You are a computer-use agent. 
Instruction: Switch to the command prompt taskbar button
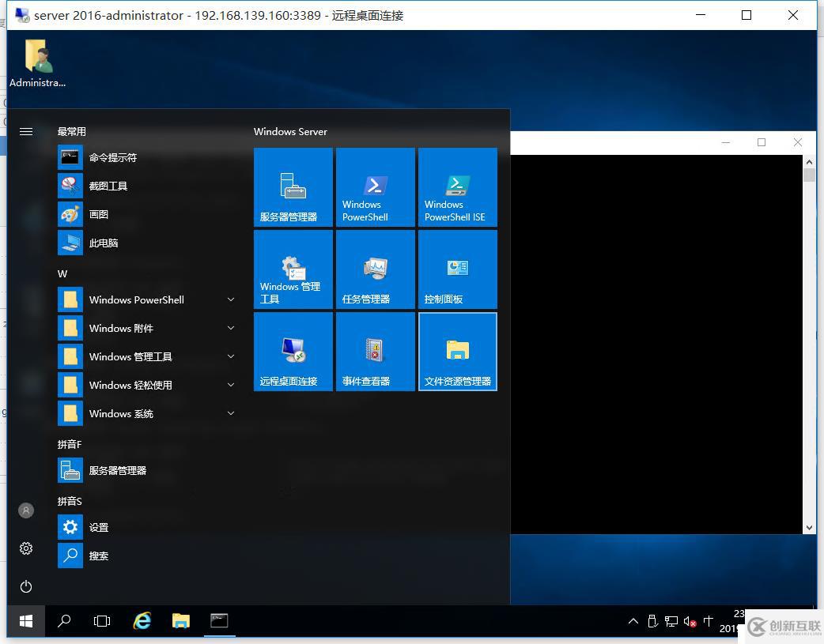click(219, 621)
